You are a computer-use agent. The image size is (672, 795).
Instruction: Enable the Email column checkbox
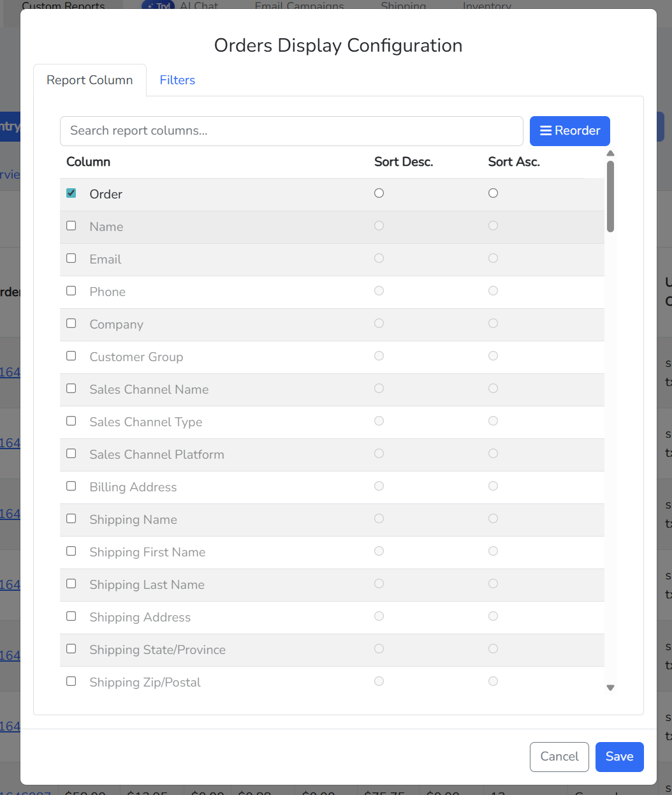click(71, 258)
